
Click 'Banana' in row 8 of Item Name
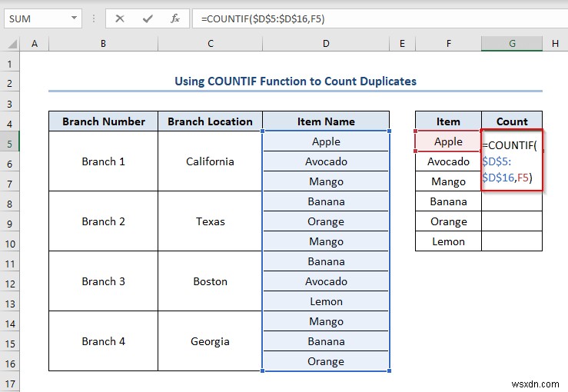point(326,201)
